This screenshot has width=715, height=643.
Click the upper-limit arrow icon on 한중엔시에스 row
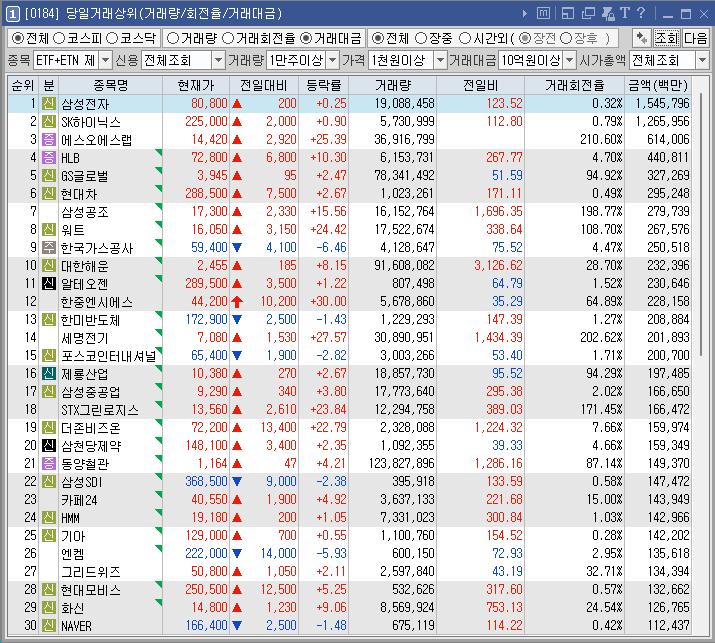[237, 301]
